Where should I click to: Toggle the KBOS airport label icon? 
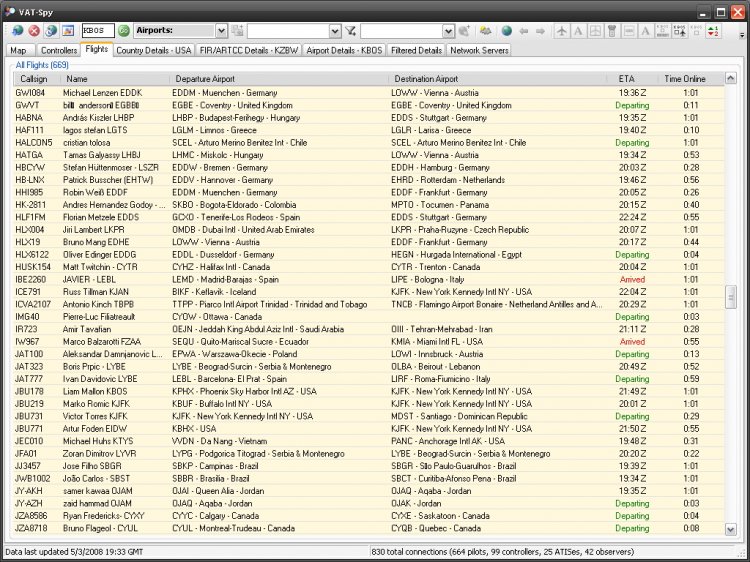point(662,31)
